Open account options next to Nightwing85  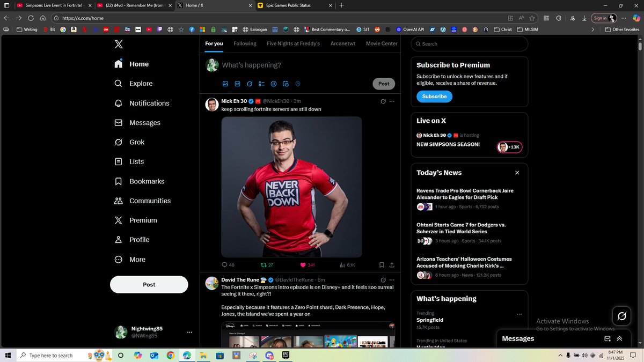pyautogui.click(x=189, y=333)
